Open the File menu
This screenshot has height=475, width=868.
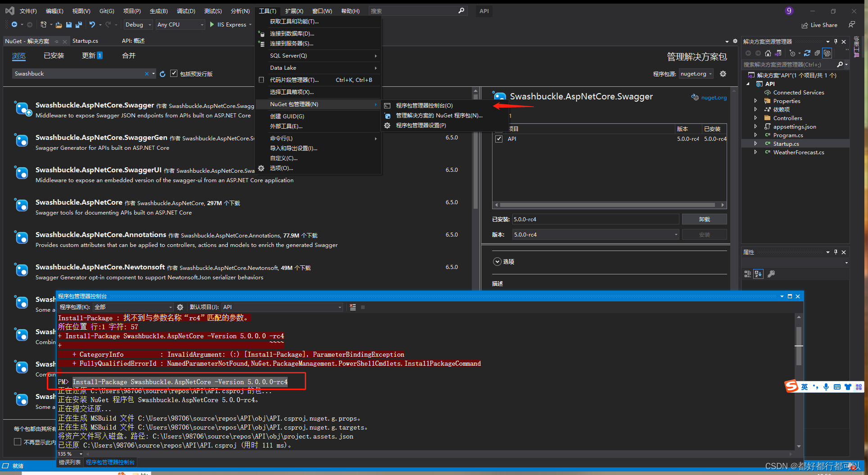click(x=28, y=11)
